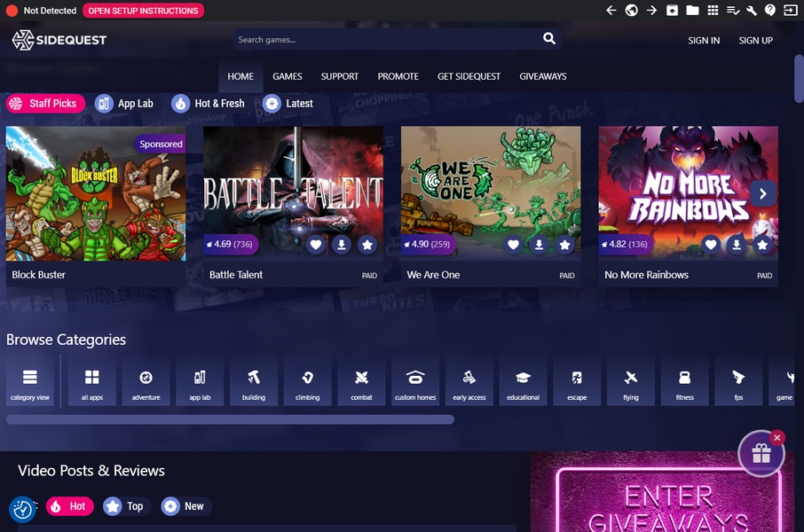The height and width of the screenshot is (532, 804).
Task: Select the Staff Picks filter
Action: pyautogui.click(x=45, y=104)
